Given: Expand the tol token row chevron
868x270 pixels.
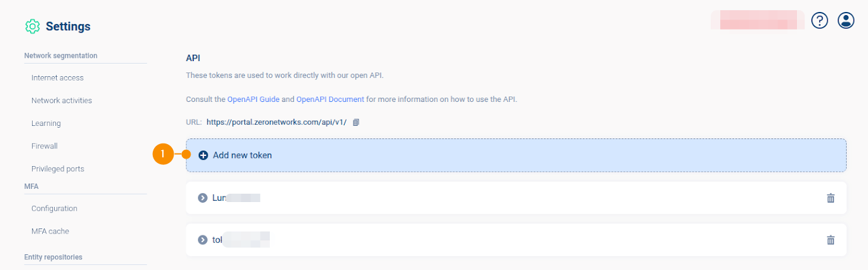Looking at the screenshot, I should pos(203,240).
